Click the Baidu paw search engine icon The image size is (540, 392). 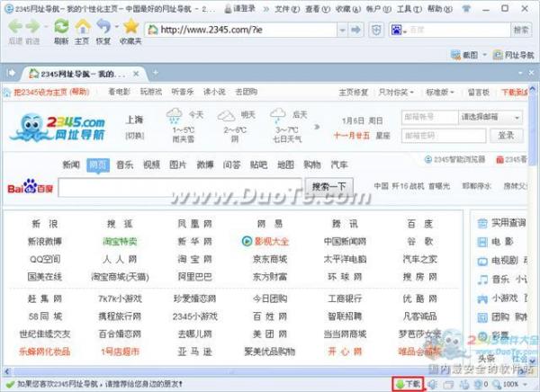(x=397, y=30)
